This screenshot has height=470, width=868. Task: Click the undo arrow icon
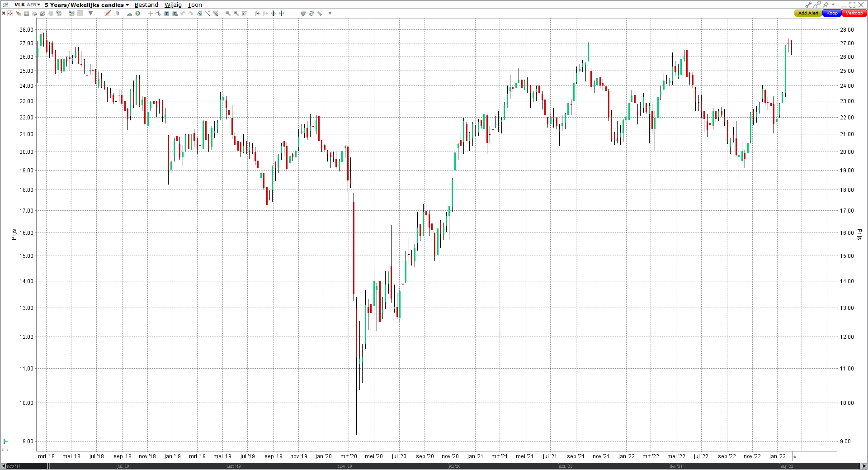pyautogui.click(x=183, y=13)
